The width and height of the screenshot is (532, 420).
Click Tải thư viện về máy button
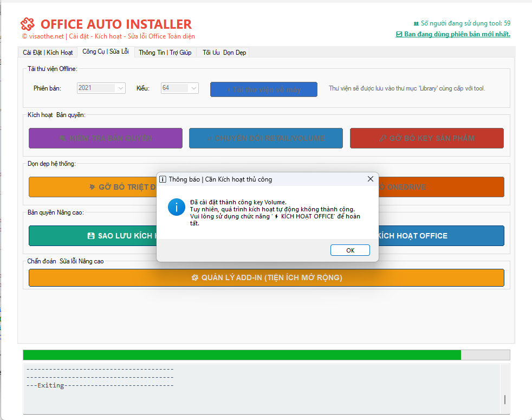click(x=264, y=89)
